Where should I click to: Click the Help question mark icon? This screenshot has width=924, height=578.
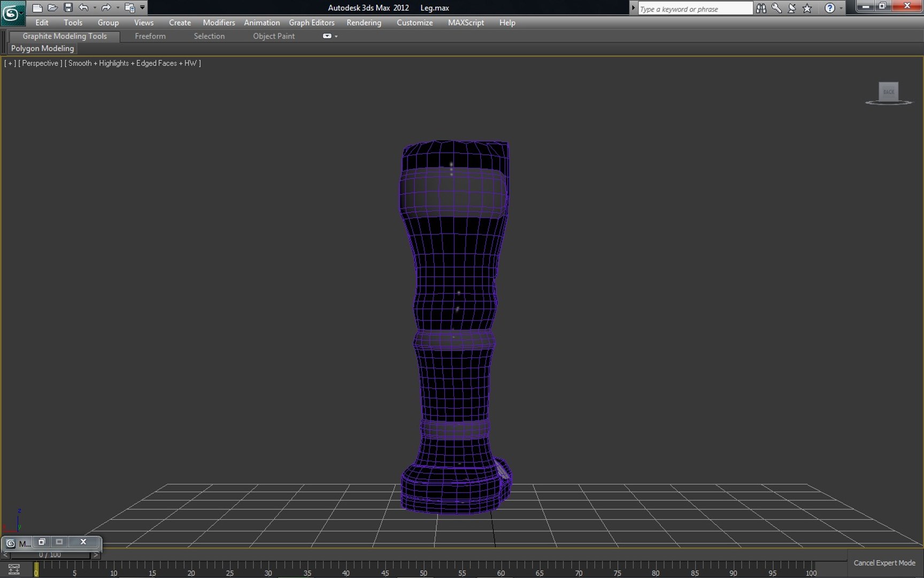[x=829, y=8]
